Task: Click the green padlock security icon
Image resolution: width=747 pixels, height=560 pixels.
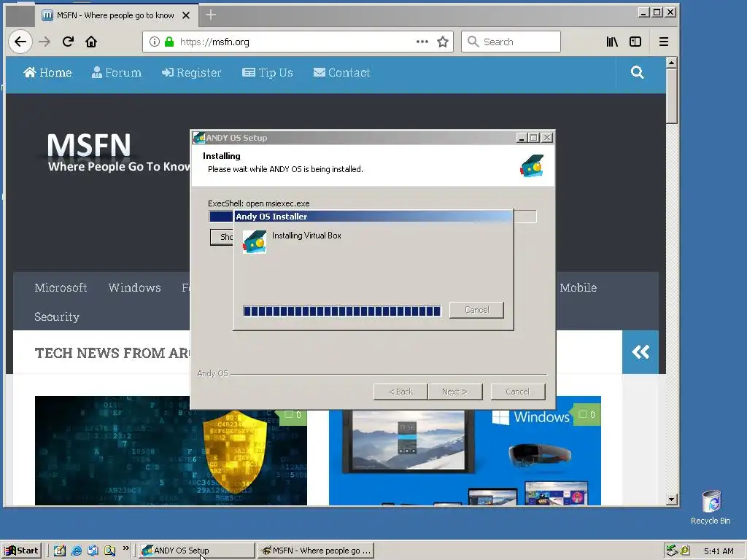Action: [169, 42]
